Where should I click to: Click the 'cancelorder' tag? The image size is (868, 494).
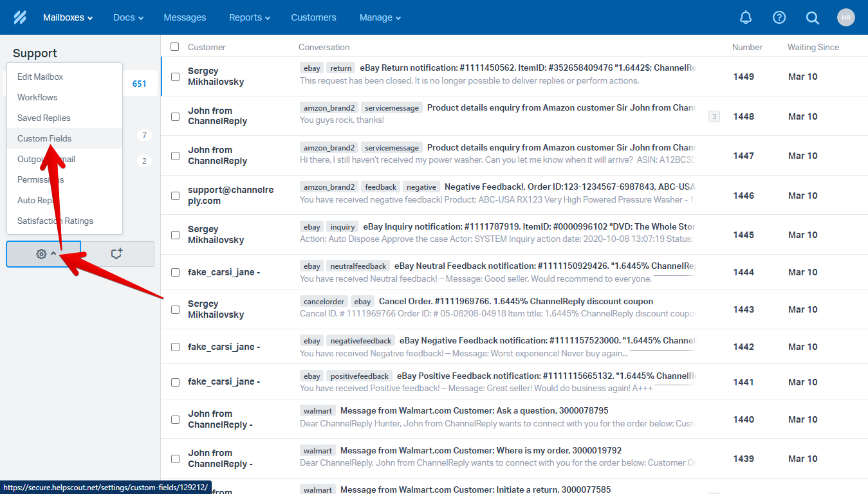pyautogui.click(x=324, y=302)
